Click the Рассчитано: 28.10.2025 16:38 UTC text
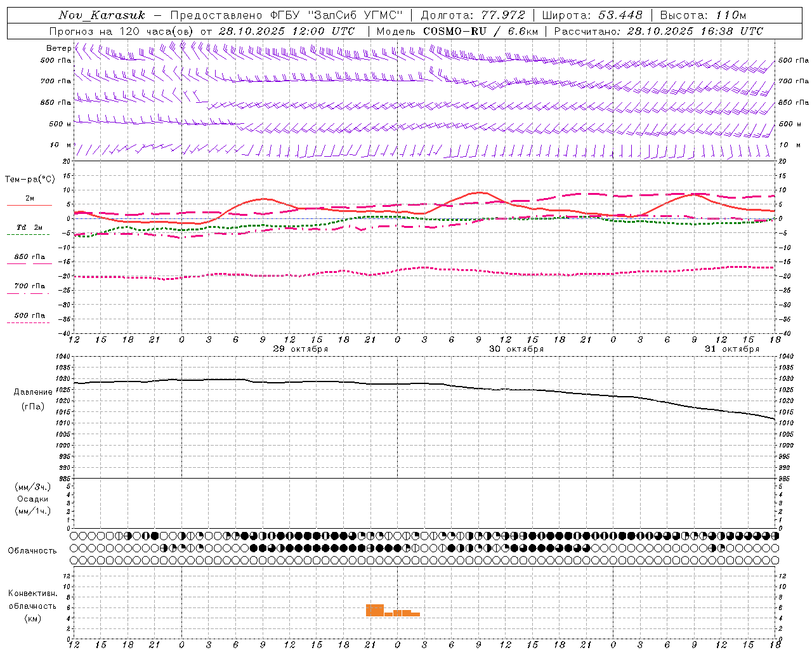This screenshot has width=812, height=650. click(x=658, y=31)
